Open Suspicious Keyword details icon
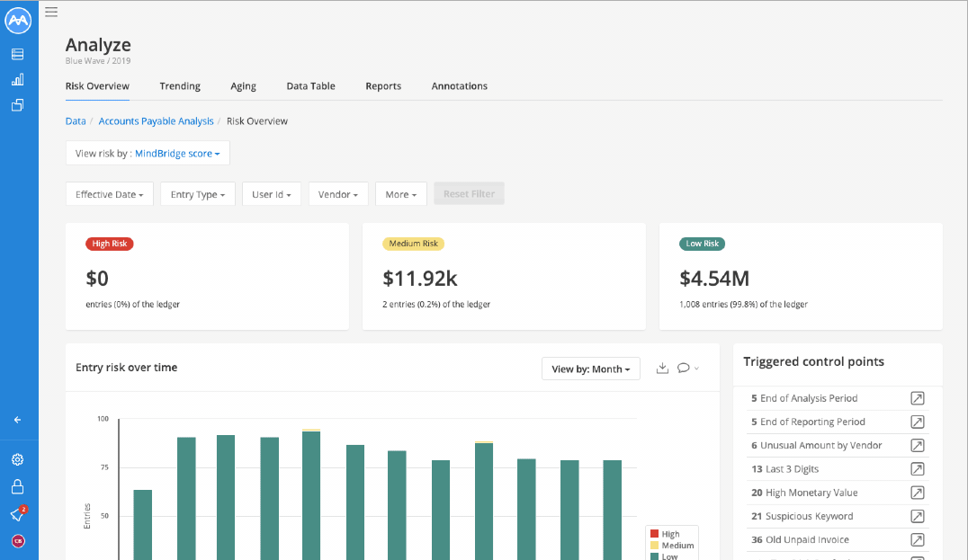Image resolution: width=968 pixels, height=560 pixels. coord(918,516)
